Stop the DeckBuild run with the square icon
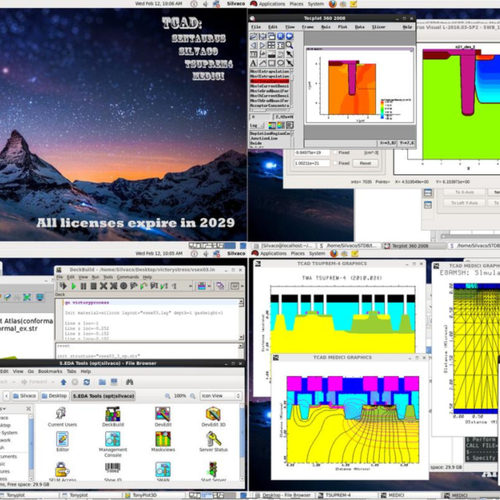Viewport: 500px width, 500px height. coord(94,286)
